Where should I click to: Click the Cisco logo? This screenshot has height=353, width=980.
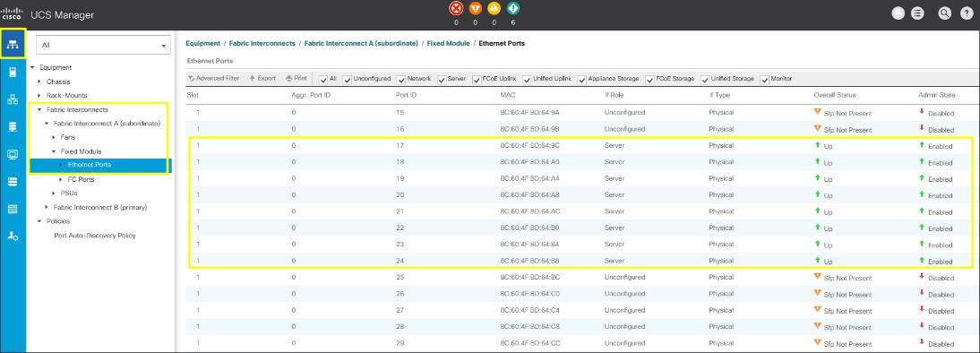13,13
